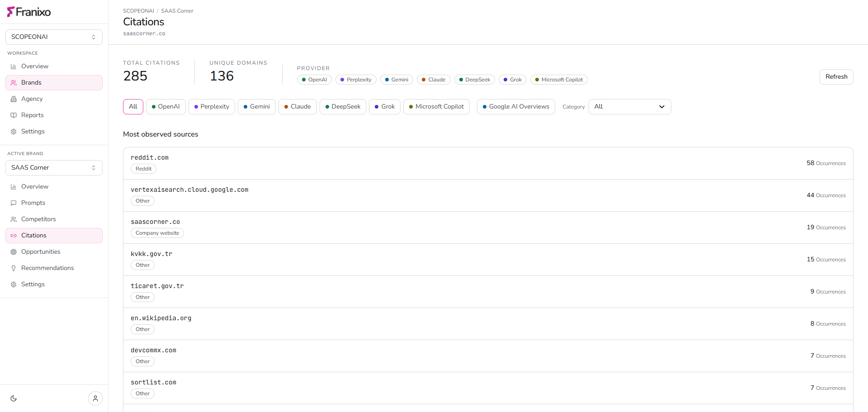Screen dimensions: 868x412
Task: Filter citations by Microsoft Copilot button
Action: coord(436,107)
